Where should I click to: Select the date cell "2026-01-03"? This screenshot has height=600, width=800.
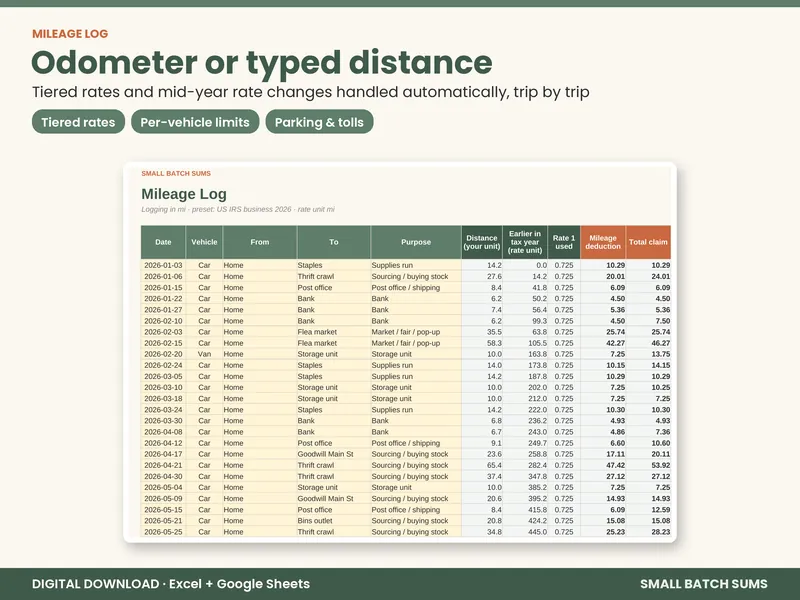(x=163, y=265)
